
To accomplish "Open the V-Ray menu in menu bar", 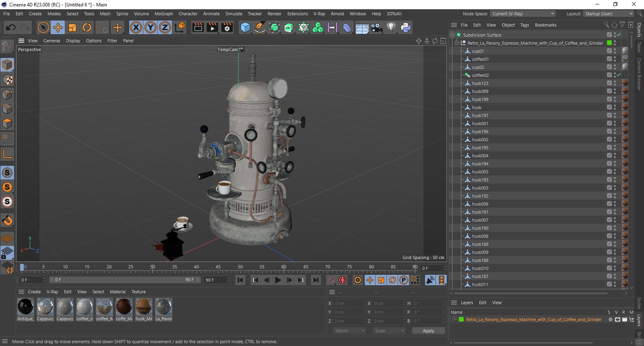I will (x=319, y=14).
